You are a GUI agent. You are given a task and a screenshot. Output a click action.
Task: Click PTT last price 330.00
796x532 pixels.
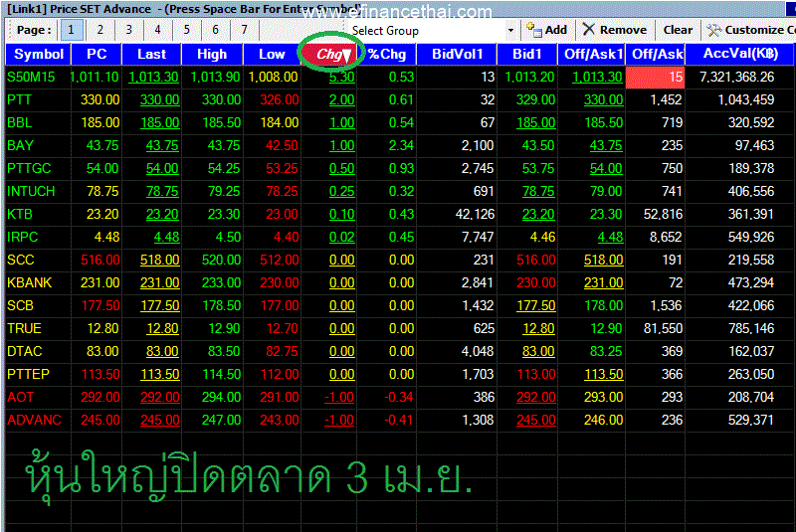coord(159,99)
